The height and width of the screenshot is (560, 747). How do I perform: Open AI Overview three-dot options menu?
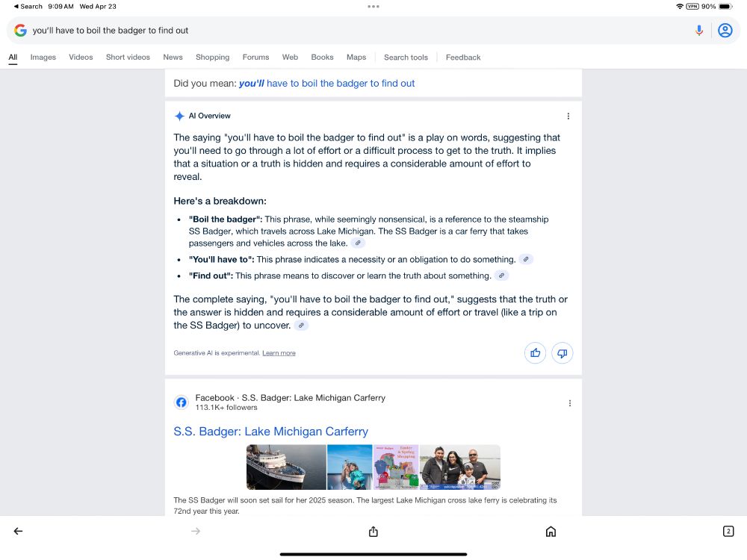click(568, 116)
